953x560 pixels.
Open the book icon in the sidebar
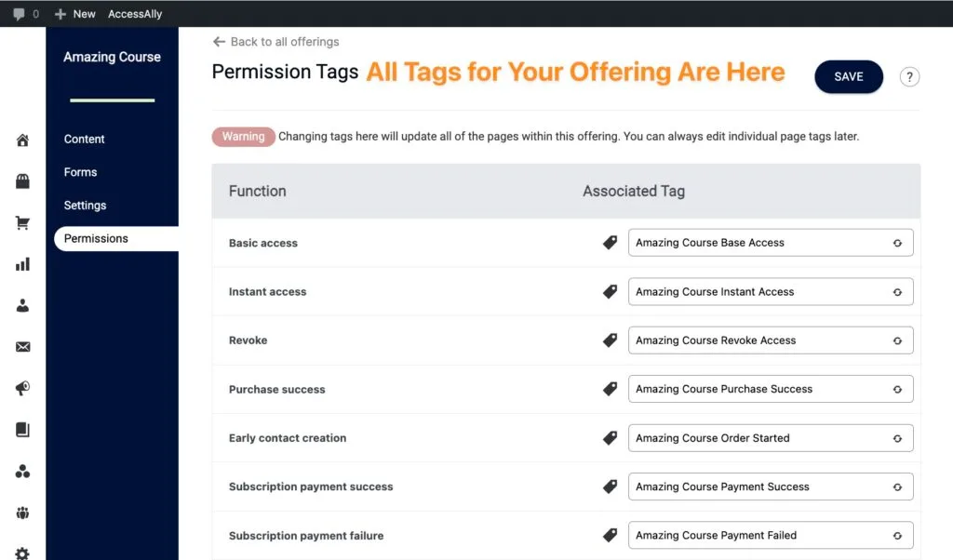(22, 430)
